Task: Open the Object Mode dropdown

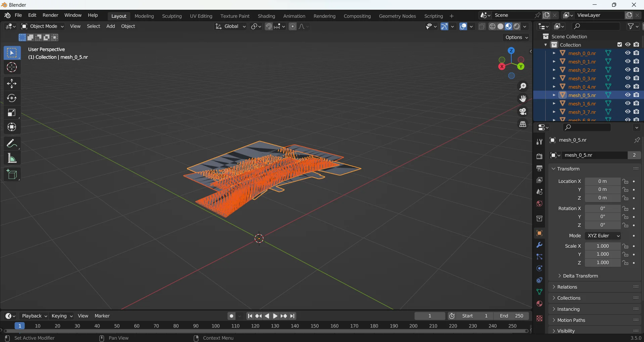Action: (42, 26)
